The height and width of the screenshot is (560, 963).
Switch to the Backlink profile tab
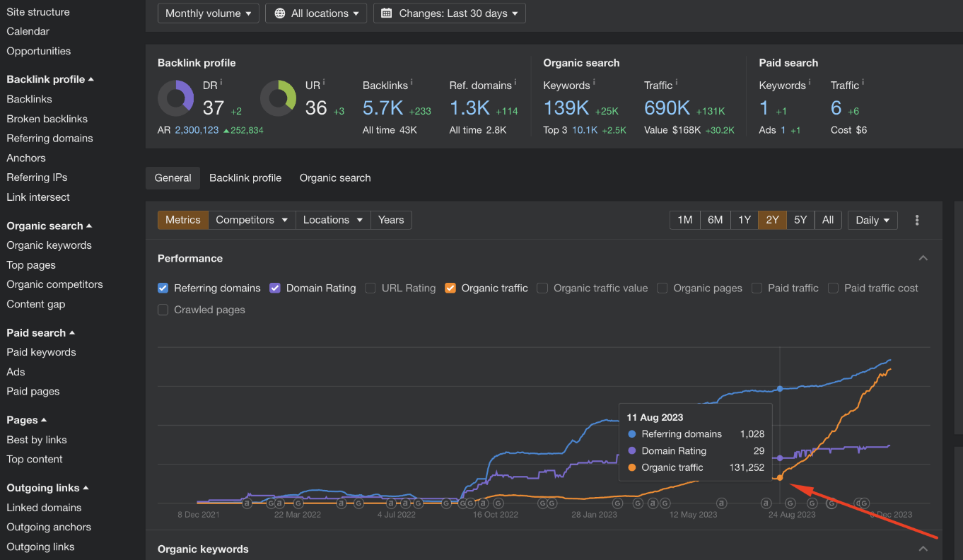[x=245, y=178]
